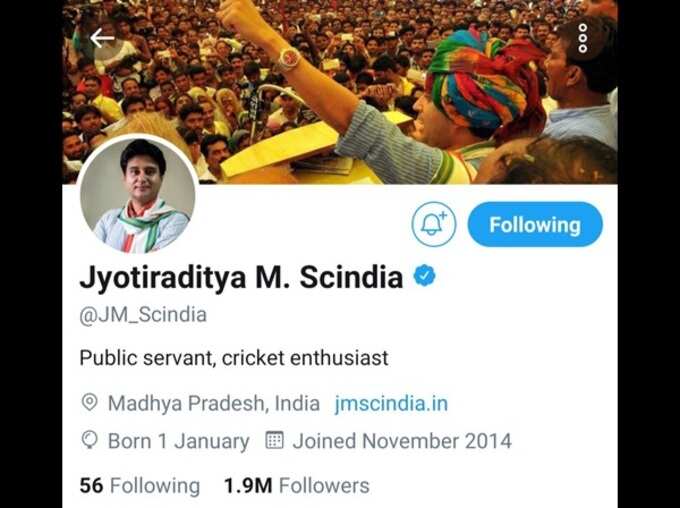The width and height of the screenshot is (680, 508).
Task: Tap the calendar icon beside Joined
Action: point(274,440)
